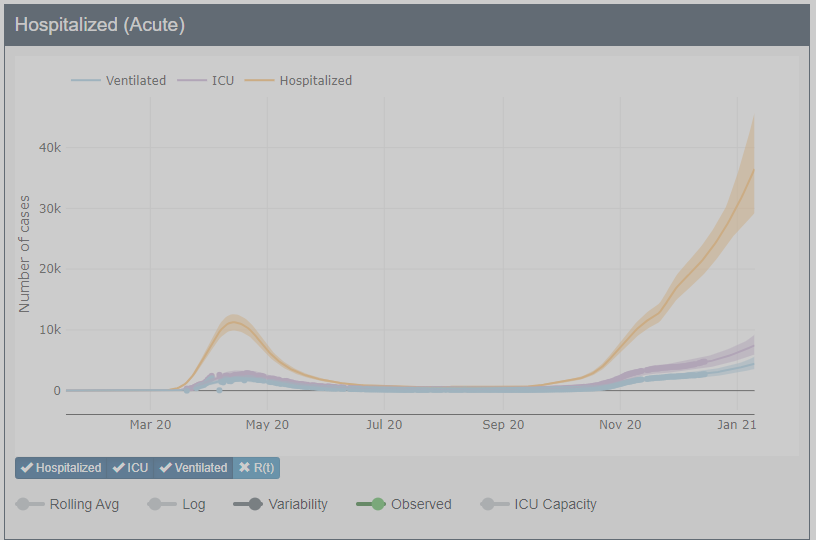Uncheck the Ventilated filter button

(193, 468)
